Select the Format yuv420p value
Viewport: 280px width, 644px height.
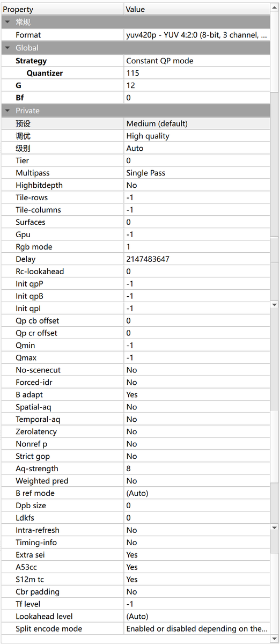pyautogui.click(x=197, y=35)
